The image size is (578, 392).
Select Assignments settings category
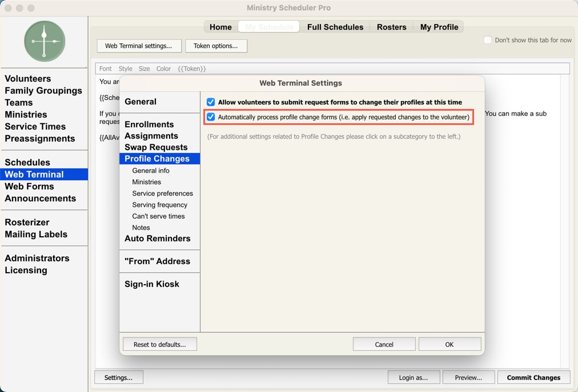tap(159, 136)
